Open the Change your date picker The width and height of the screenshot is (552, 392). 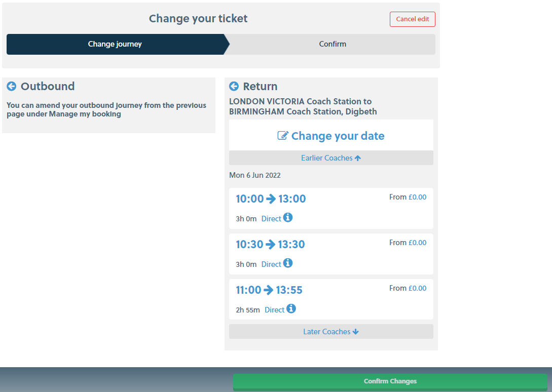tap(331, 135)
